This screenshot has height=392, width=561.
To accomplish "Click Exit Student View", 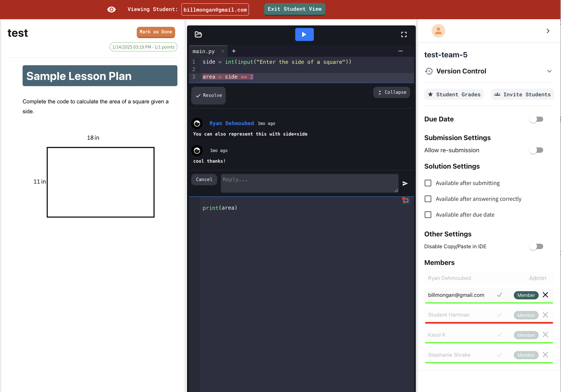I will [294, 9].
